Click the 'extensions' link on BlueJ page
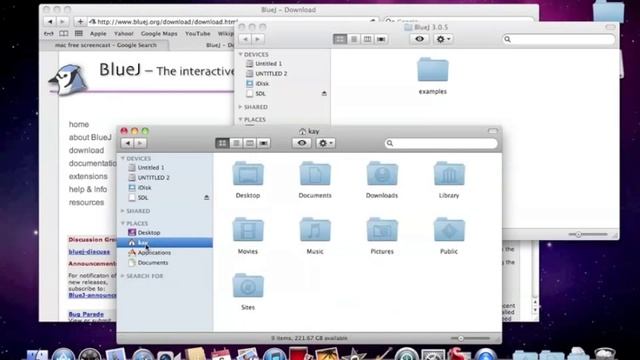This screenshot has width=640, height=360. (88, 177)
